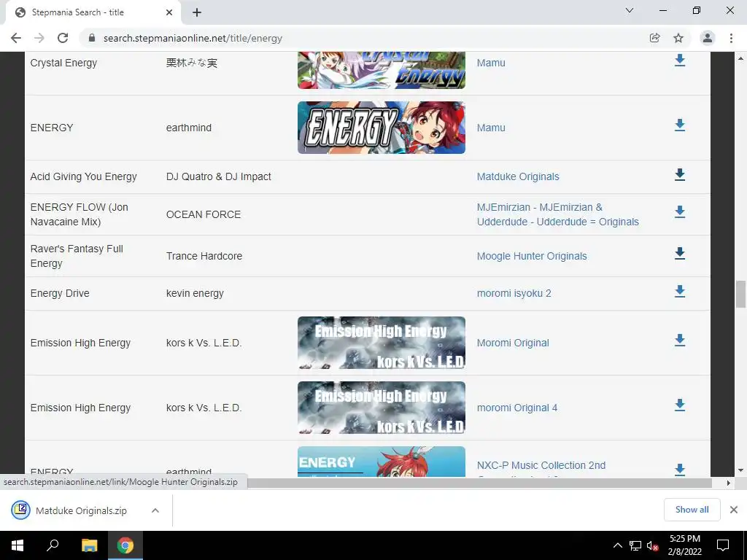
Task: Download Emission High Energy from Moromi Original
Action: pyautogui.click(x=680, y=340)
